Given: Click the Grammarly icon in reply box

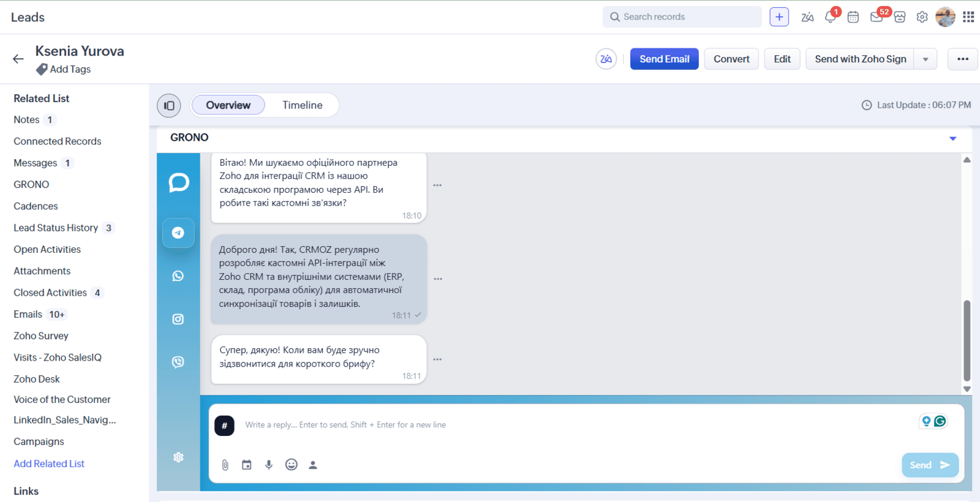Looking at the screenshot, I should (940, 421).
